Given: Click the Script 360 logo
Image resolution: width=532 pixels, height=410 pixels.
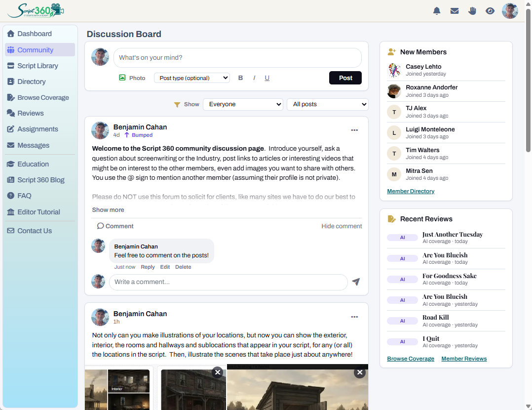Looking at the screenshot, I should [x=36, y=10].
